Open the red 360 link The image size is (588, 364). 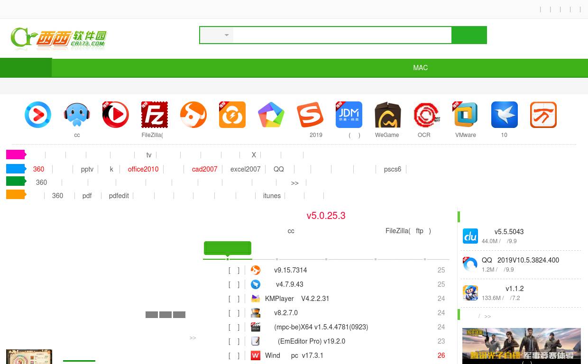39,169
